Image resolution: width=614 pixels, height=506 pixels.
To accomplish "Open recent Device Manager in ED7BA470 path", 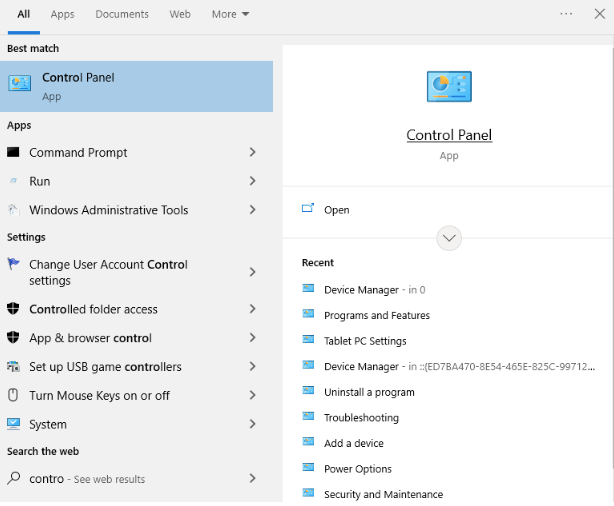I will (x=459, y=367).
